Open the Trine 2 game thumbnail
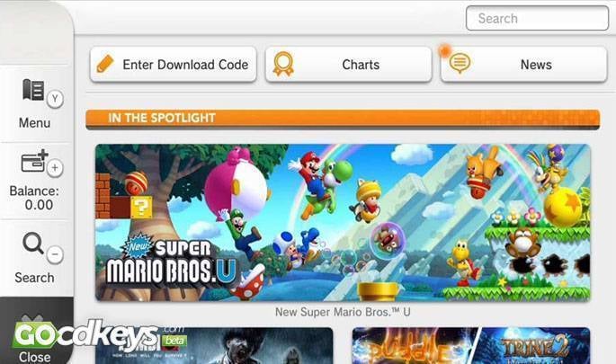The image size is (616, 364). point(471,345)
